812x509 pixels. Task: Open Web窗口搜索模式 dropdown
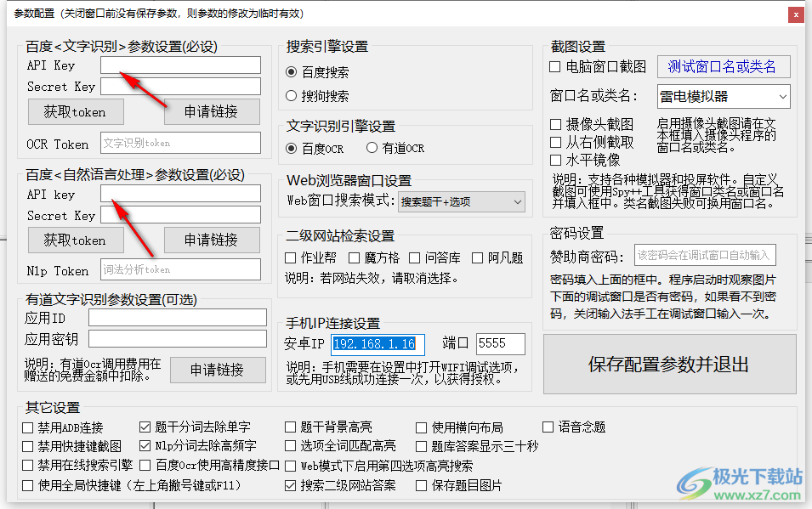point(462,202)
